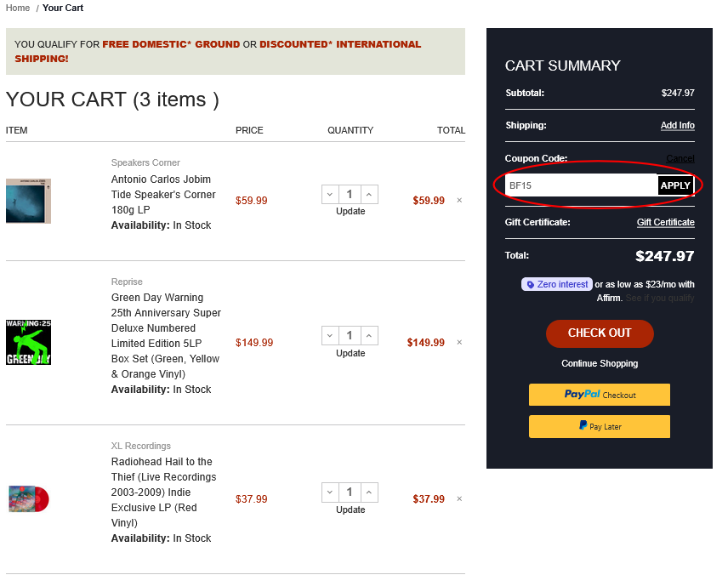Click the coupon code input field

pyautogui.click(x=578, y=185)
